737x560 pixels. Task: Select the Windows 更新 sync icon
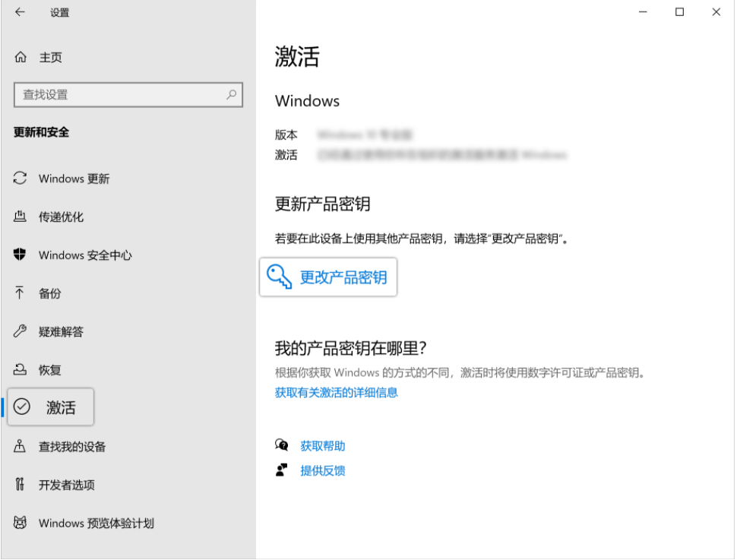[x=20, y=179]
